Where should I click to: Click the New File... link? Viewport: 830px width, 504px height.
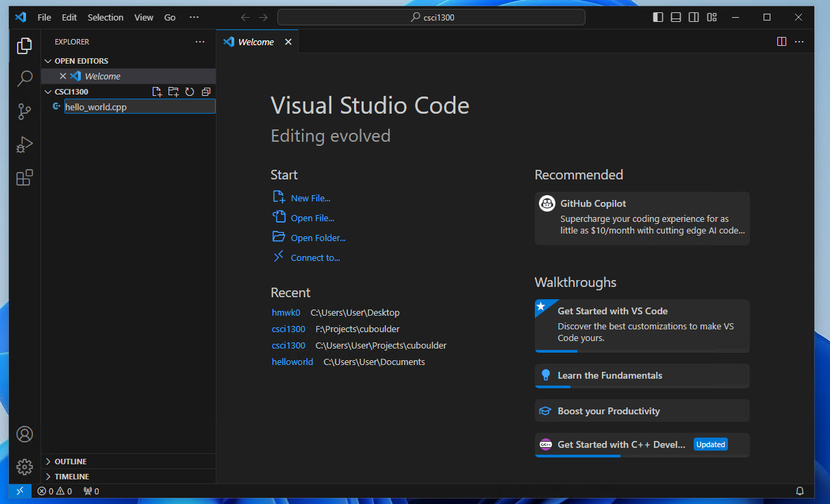pos(310,198)
